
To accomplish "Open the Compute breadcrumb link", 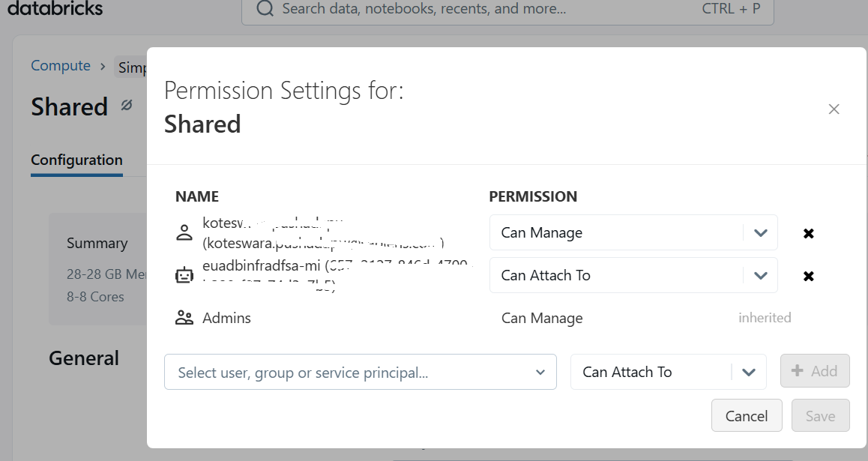I will (x=60, y=65).
